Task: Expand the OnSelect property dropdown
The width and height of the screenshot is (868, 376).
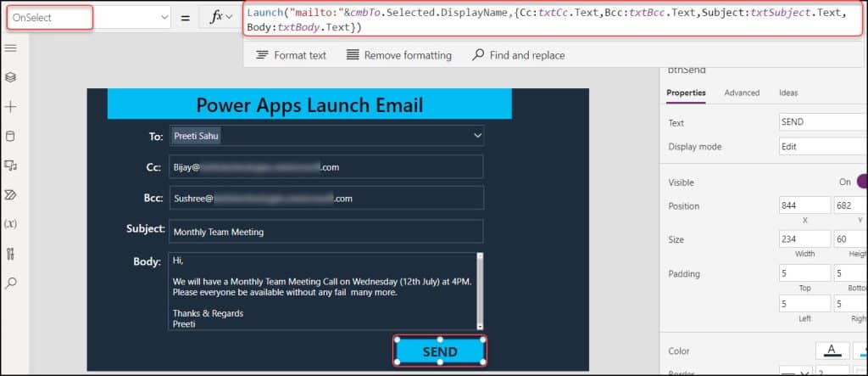Action: click(x=164, y=18)
